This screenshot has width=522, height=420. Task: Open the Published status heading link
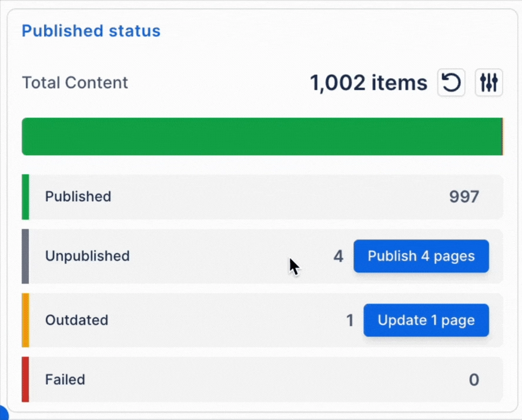click(x=91, y=31)
